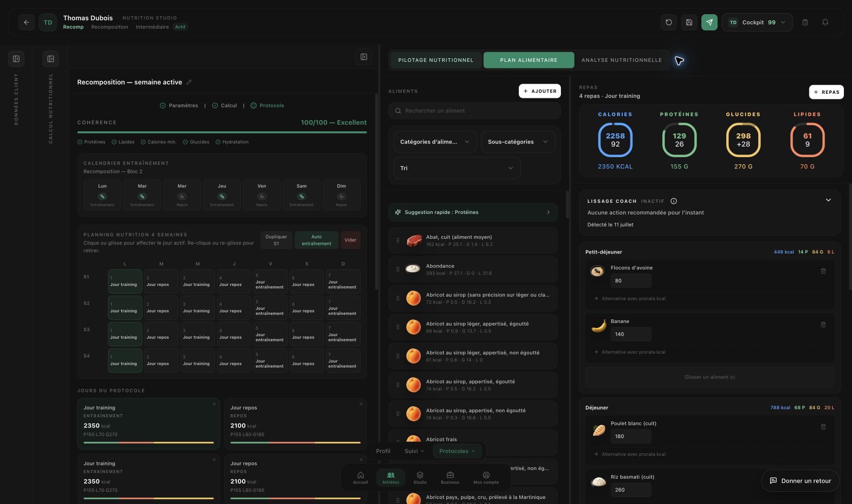Go to Paramètres step
Viewport: 852px width, 504px height.
[179, 105]
